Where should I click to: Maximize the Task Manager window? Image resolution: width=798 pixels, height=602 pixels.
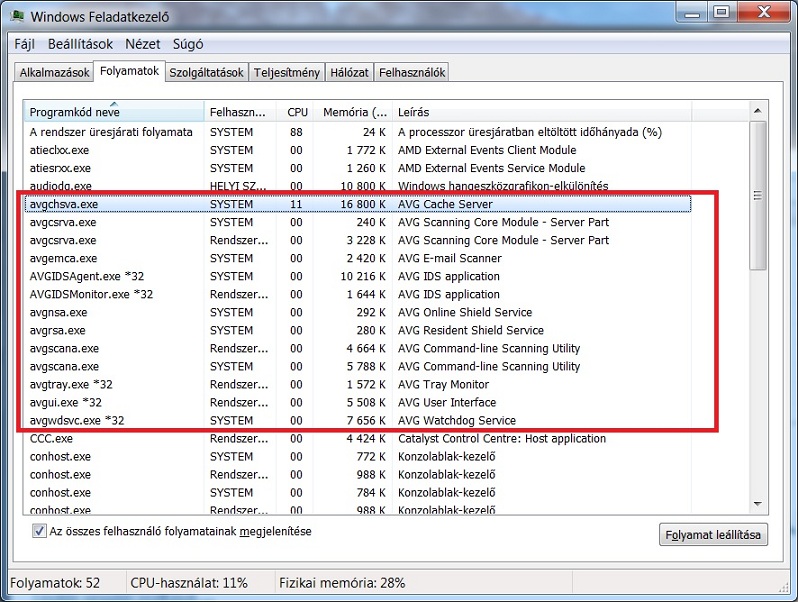click(x=720, y=13)
